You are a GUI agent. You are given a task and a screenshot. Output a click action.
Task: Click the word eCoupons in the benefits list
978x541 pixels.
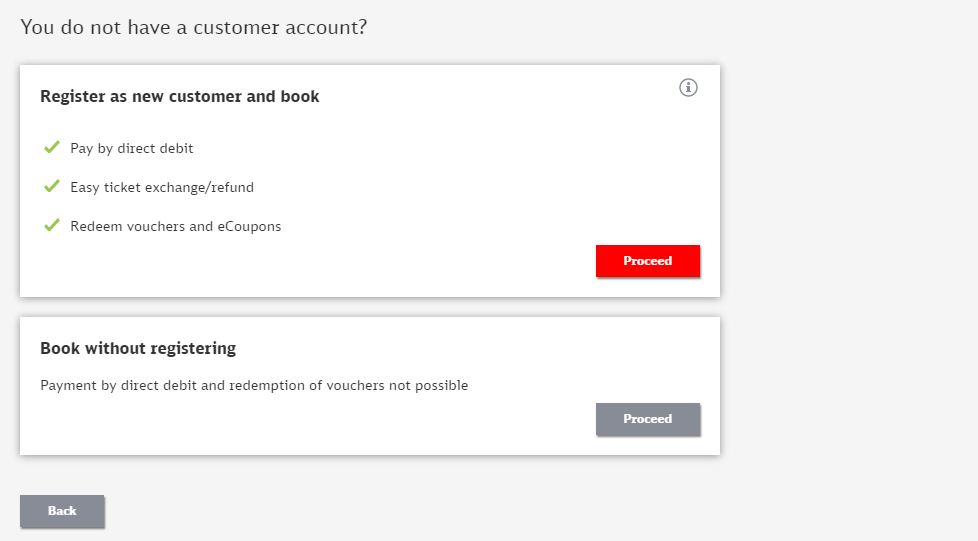click(x=249, y=227)
